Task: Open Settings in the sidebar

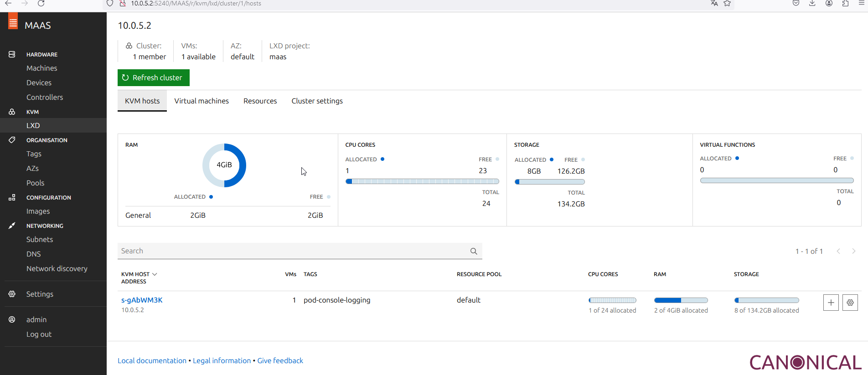Action: pyautogui.click(x=40, y=294)
